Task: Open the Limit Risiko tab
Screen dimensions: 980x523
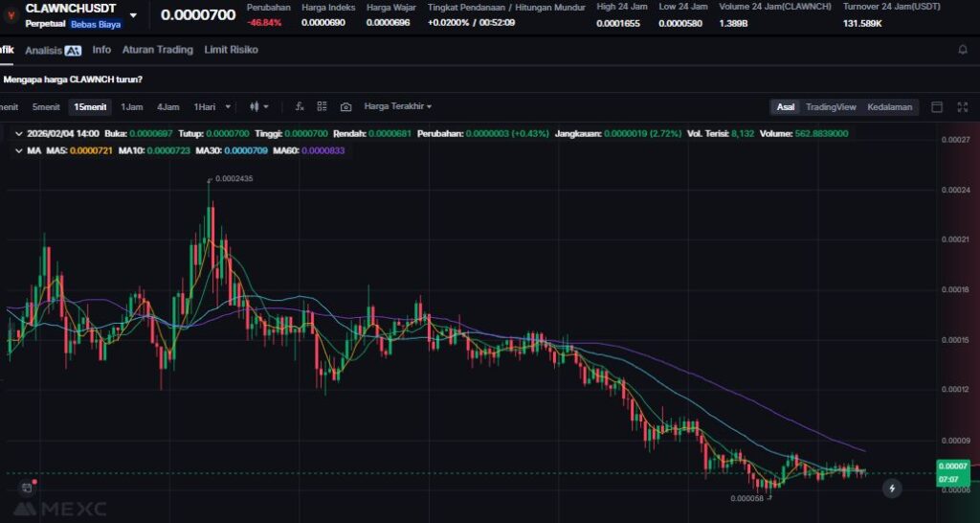Action: [x=231, y=50]
